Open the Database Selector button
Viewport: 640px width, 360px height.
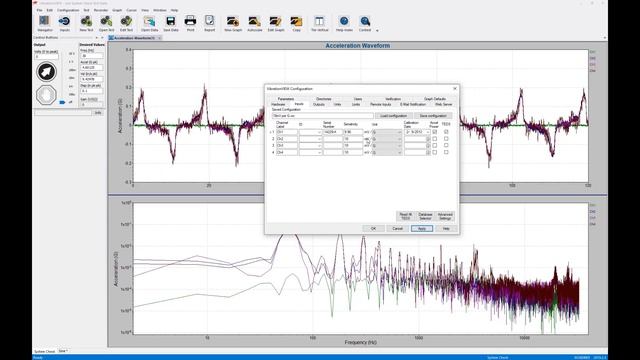point(425,216)
